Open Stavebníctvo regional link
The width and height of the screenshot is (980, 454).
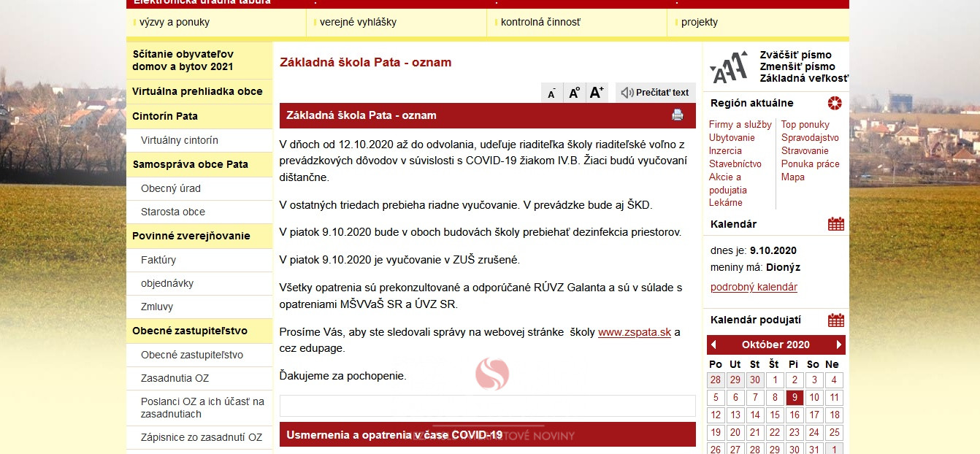(x=735, y=164)
